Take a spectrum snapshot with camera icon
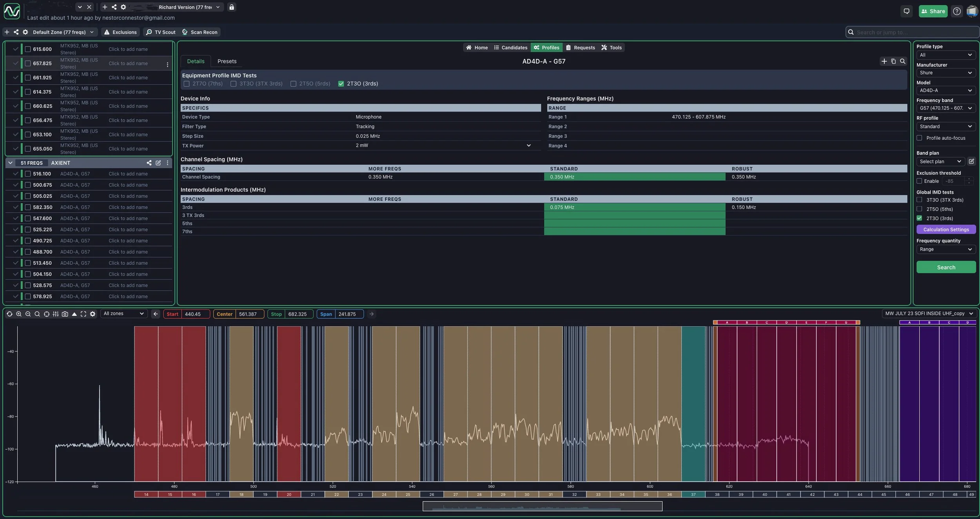Screen dimensions: 980x519 coord(65,314)
